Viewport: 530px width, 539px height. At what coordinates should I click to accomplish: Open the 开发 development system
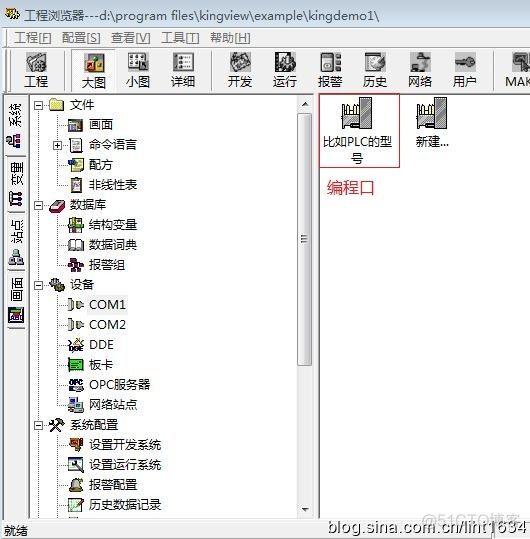[x=240, y=70]
